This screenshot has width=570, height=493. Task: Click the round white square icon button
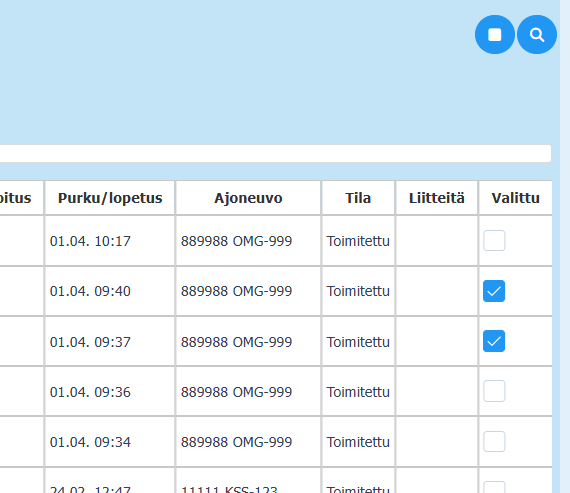point(495,35)
